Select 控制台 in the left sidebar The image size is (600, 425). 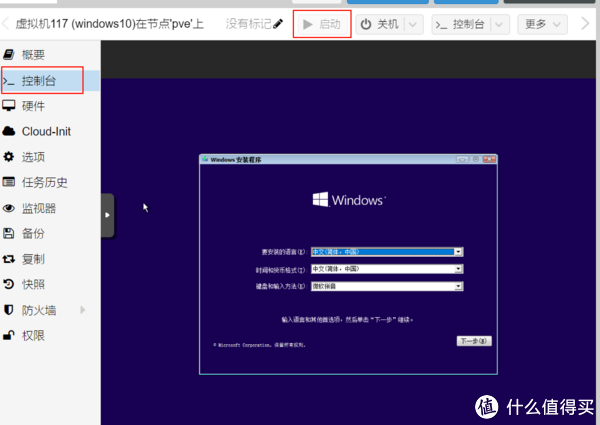[x=40, y=80]
